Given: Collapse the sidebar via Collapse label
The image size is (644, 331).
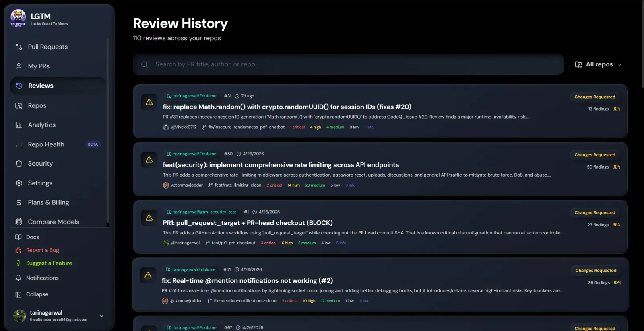Looking at the screenshot, I should pyautogui.click(x=37, y=294).
